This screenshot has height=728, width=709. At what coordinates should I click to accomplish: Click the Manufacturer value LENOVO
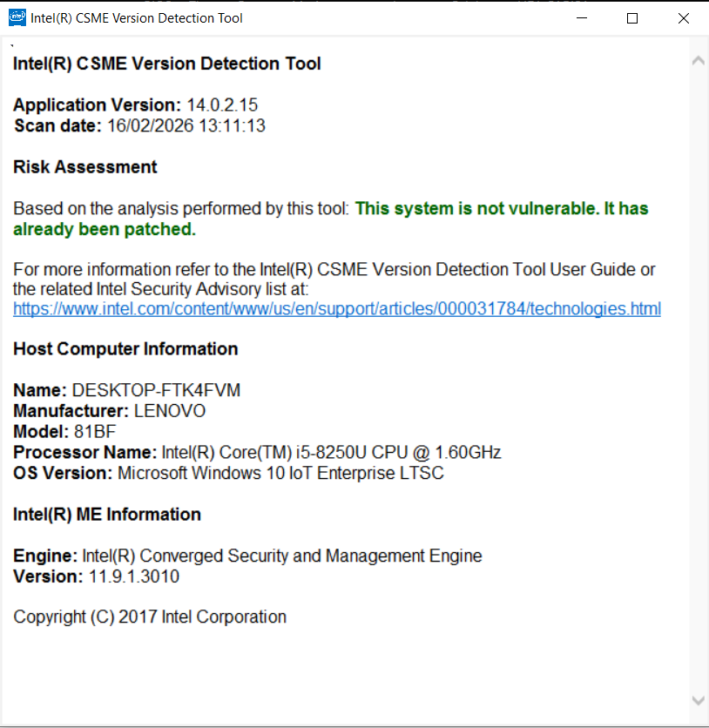click(x=170, y=411)
